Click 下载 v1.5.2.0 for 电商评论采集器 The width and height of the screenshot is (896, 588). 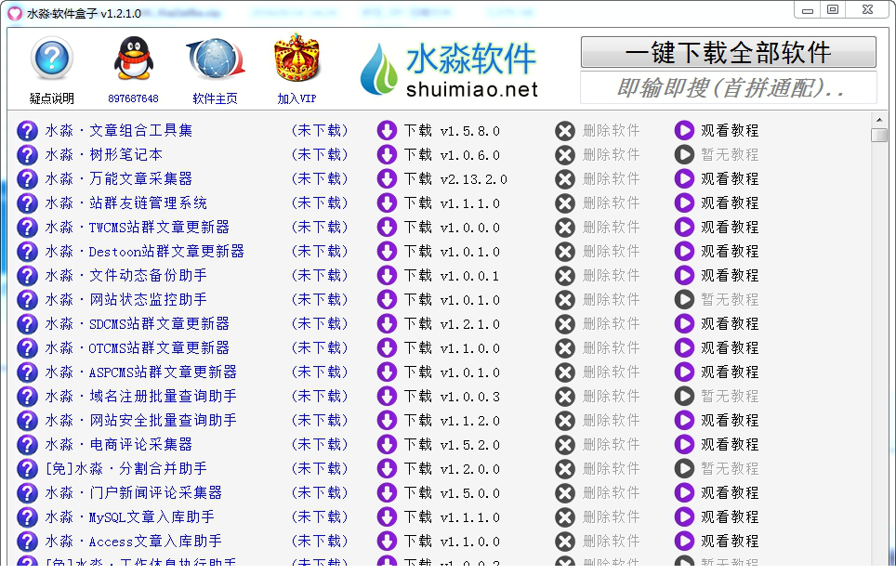(x=452, y=445)
